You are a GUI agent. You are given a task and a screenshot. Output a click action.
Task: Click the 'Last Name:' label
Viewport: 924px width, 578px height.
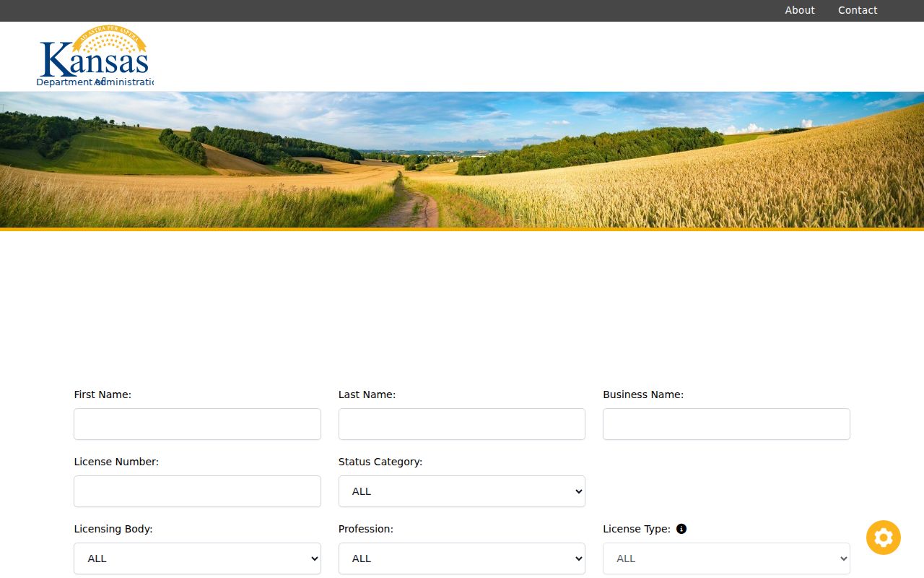coord(367,394)
